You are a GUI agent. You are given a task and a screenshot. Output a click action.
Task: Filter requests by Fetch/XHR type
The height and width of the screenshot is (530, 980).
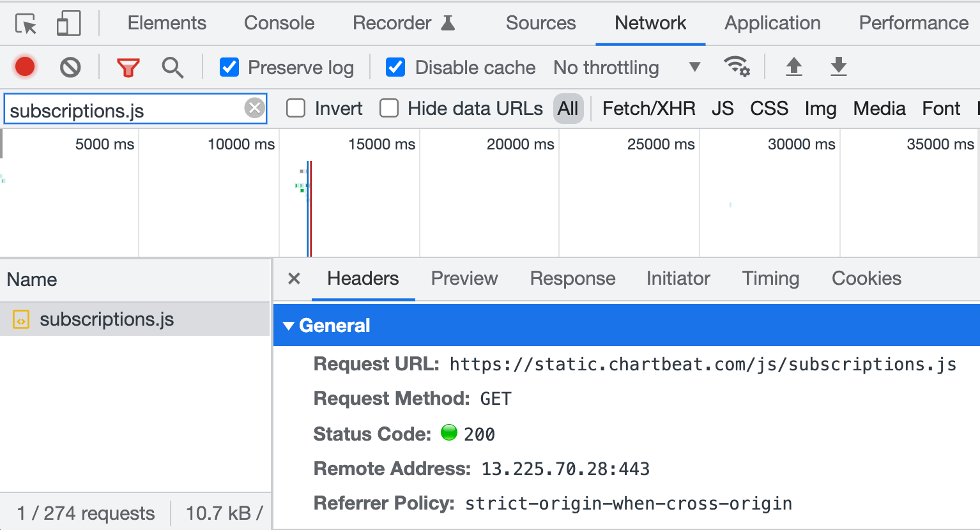tap(648, 109)
